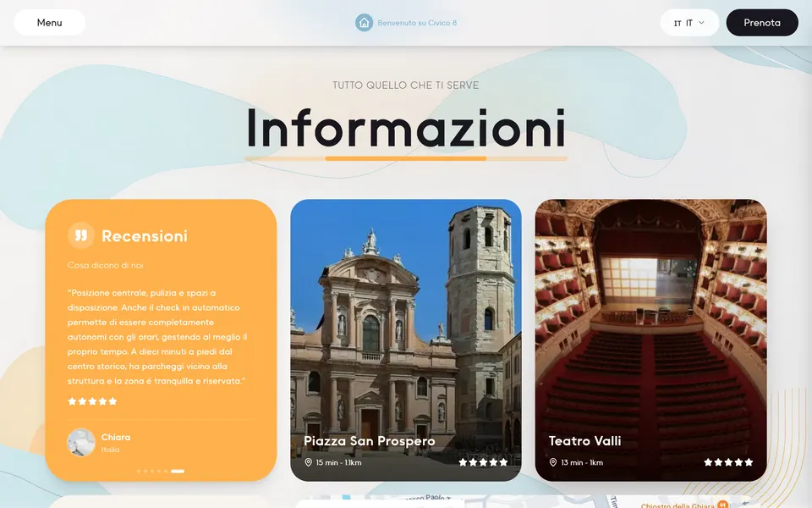
Task: Click the Teatro Valli title
Action: click(x=584, y=441)
